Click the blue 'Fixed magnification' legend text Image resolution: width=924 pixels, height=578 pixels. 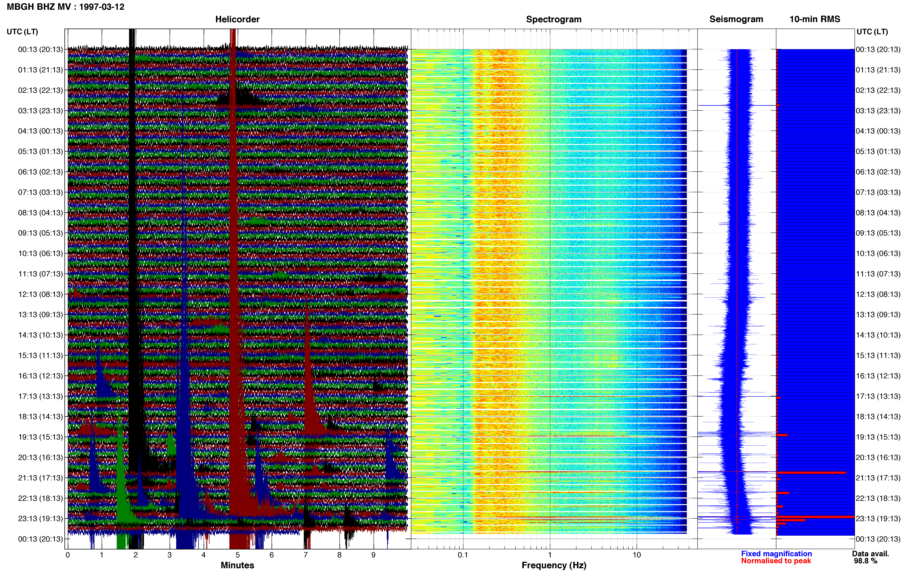click(776, 554)
